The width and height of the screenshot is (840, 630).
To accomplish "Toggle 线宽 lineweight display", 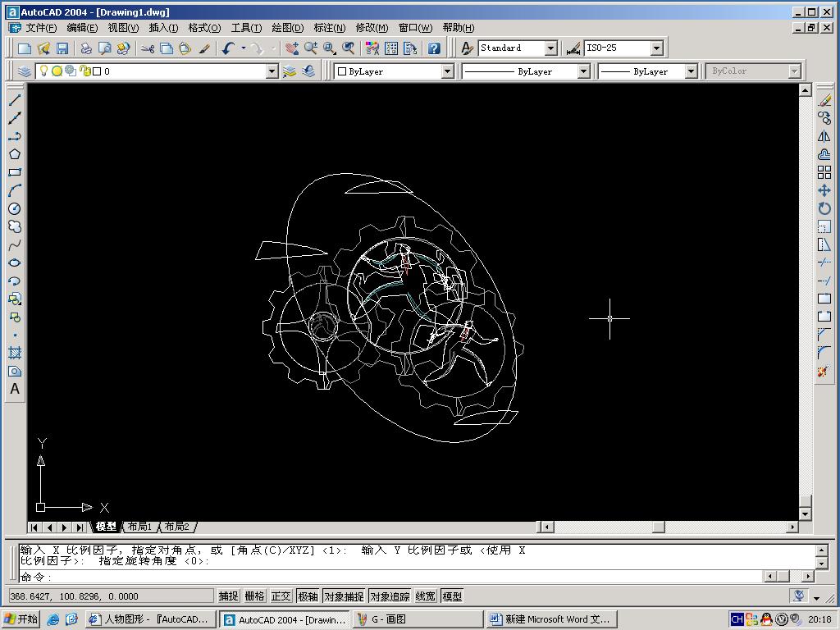I will pyautogui.click(x=426, y=596).
